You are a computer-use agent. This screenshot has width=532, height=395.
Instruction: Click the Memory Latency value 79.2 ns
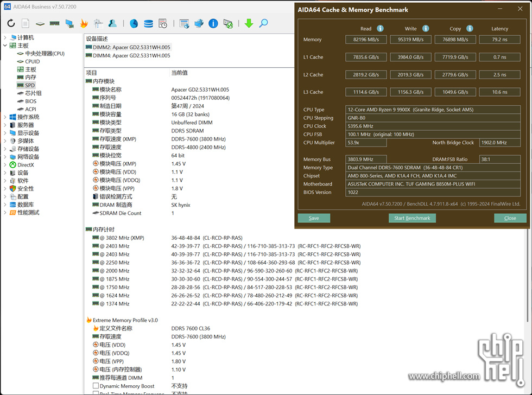pyautogui.click(x=499, y=39)
